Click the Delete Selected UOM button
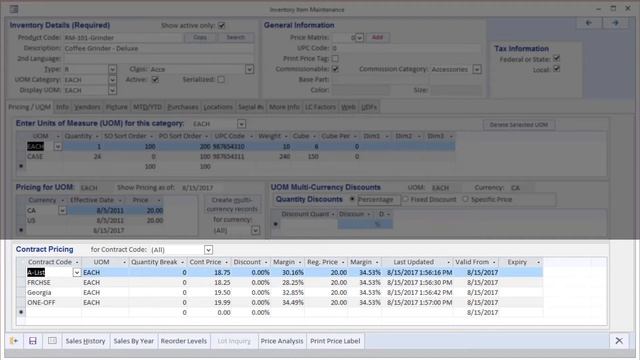 click(x=519, y=124)
